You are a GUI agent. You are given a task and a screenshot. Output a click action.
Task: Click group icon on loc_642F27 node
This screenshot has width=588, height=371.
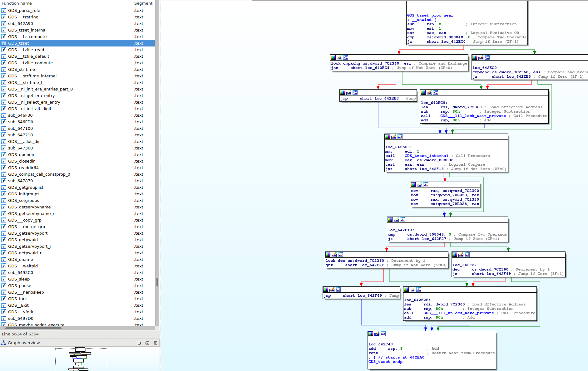coord(467,255)
